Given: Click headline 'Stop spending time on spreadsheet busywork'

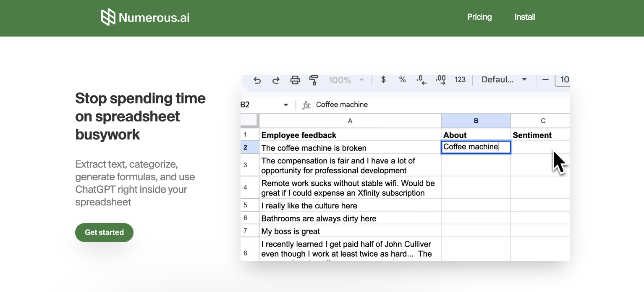Looking at the screenshot, I should 141,116.
